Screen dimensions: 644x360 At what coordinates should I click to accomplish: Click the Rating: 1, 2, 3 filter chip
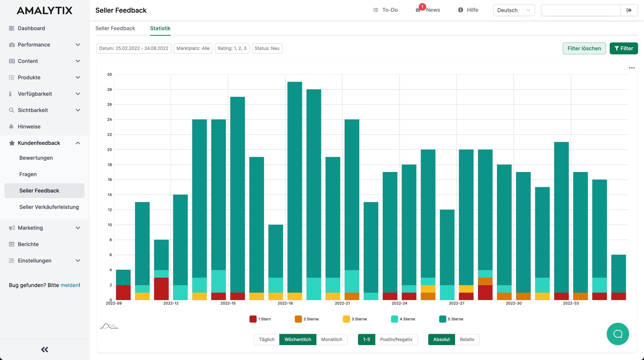pos(232,48)
